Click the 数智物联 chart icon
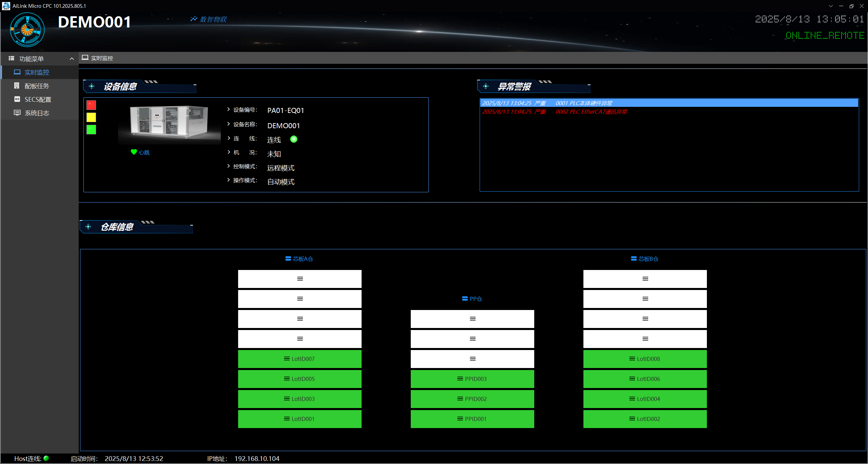 [194, 19]
